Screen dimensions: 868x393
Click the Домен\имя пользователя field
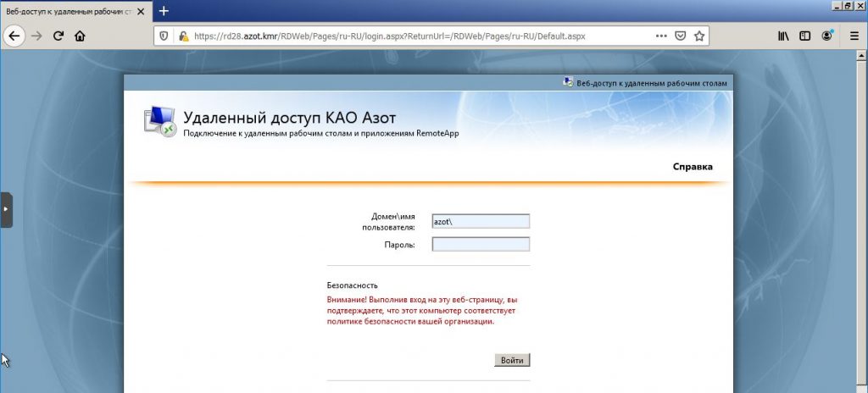point(481,221)
